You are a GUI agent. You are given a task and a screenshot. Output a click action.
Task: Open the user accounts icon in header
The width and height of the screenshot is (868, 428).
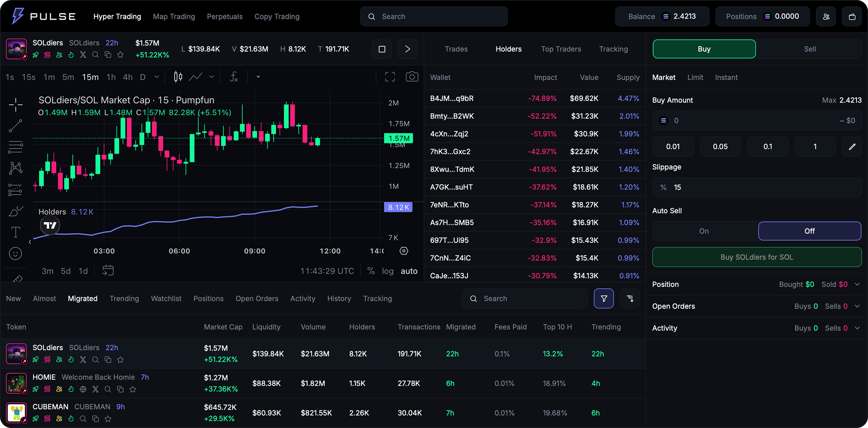coord(826,17)
